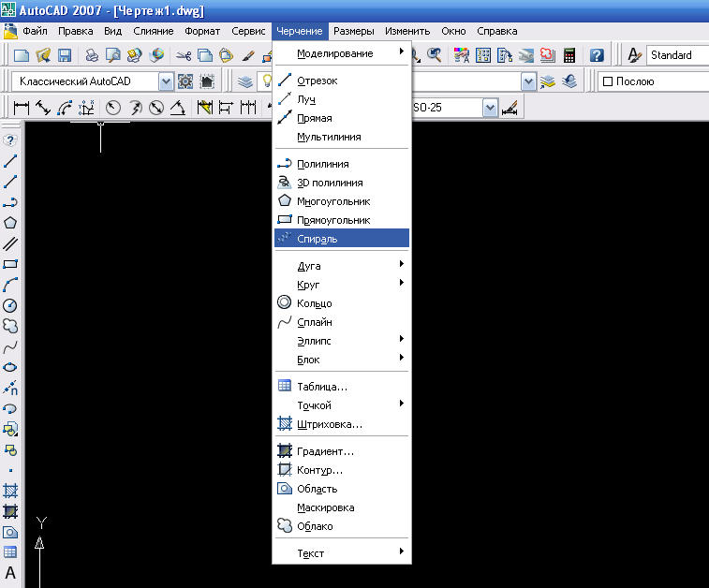Select the Line tool in the left toolbar
Screen dimensions: 709x588
(x=10, y=161)
